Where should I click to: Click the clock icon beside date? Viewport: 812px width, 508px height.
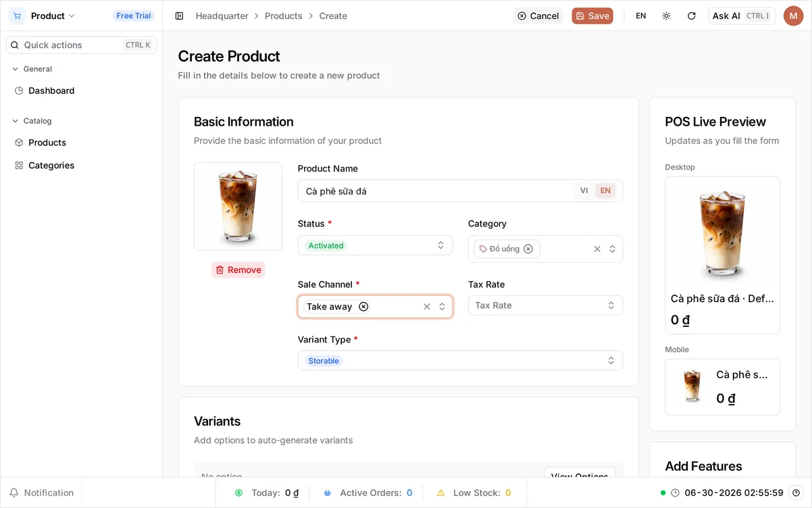[675, 493]
